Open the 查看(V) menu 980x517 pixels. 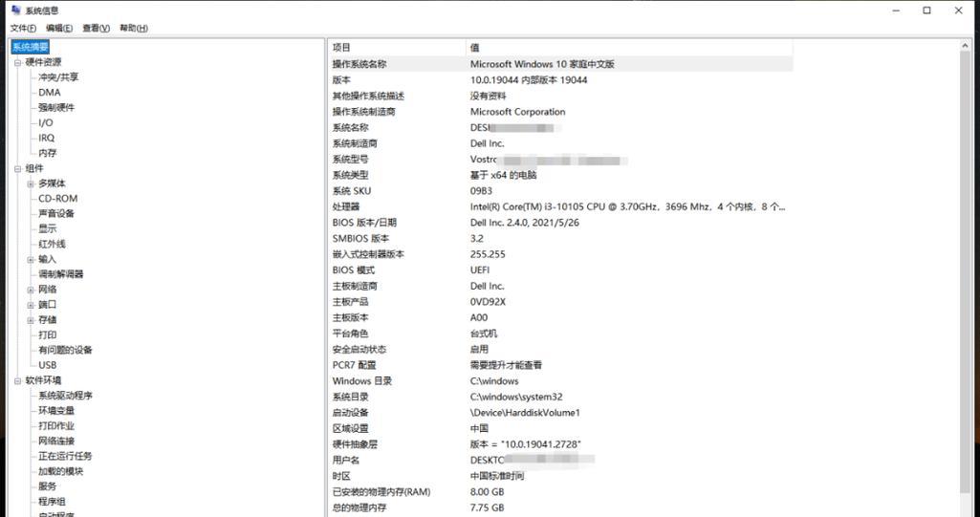pos(97,28)
